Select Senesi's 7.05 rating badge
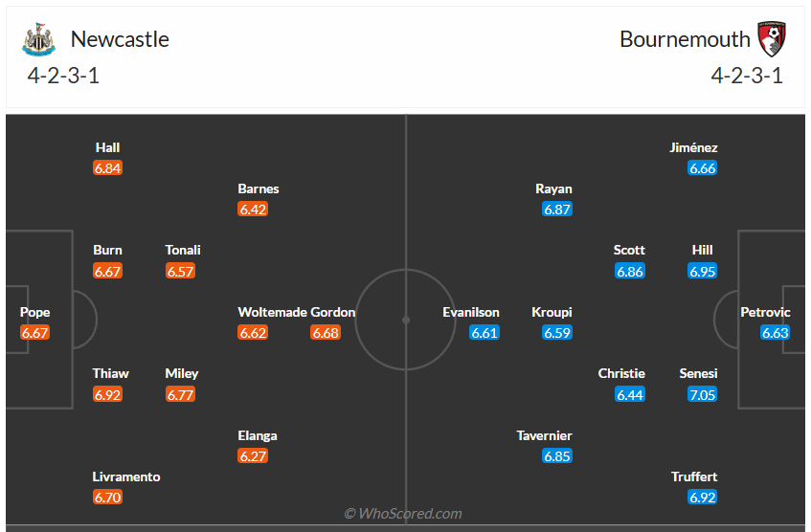 click(703, 394)
